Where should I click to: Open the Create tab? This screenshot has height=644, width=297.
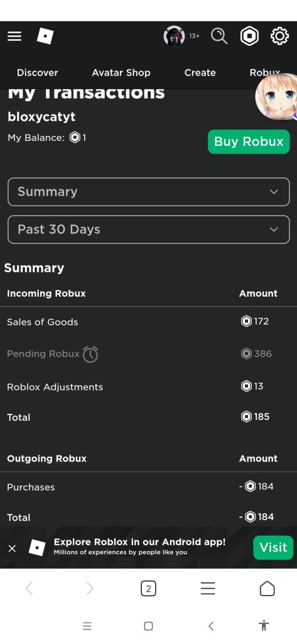point(200,73)
